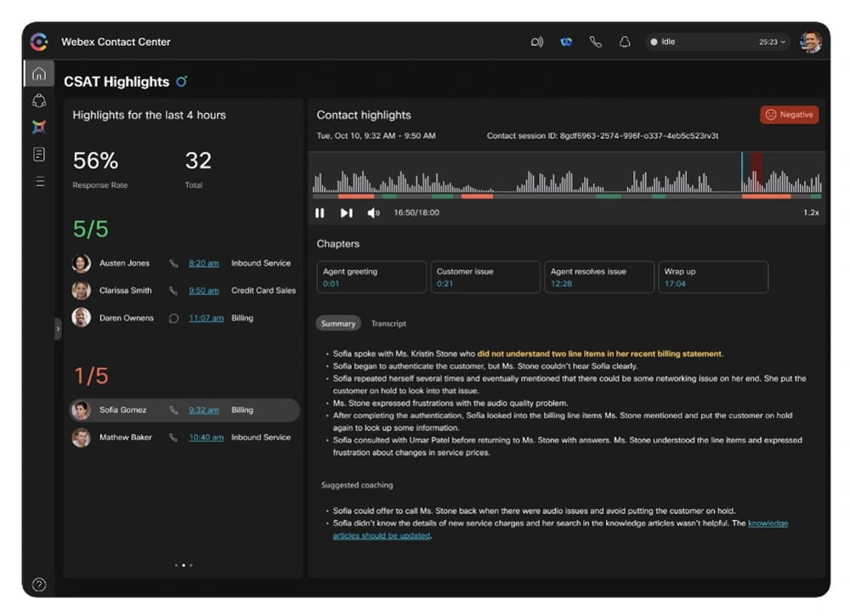This screenshot has height=616, width=850.
Task: Click Mathew Baker avatar
Action: coord(82,438)
